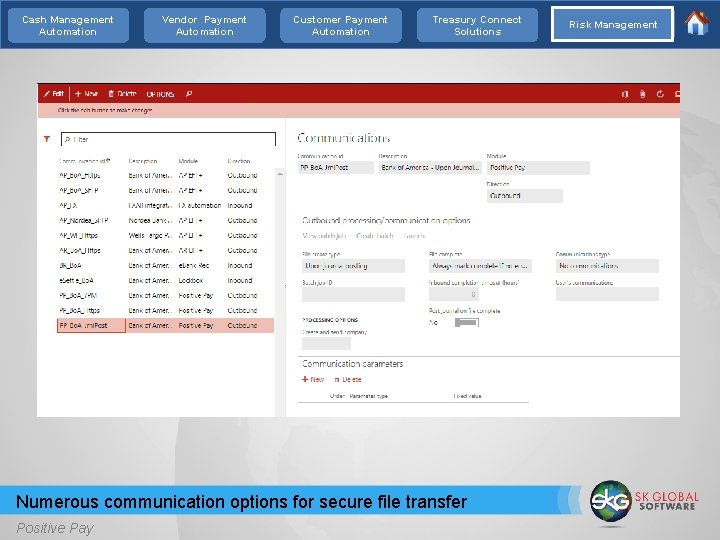The height and width of the screenshot is (540, 720).
Task: Click the View batch job link
Action: pos(324,236)
